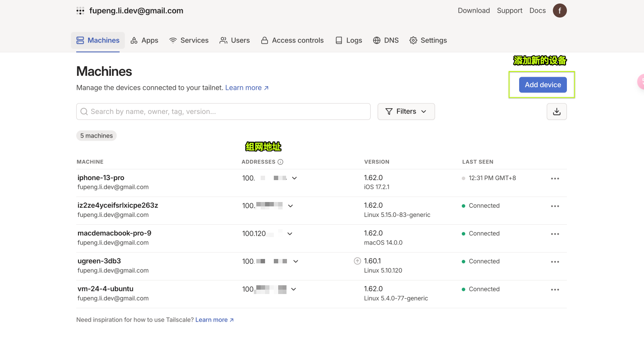
Task: Focus the machine search field
Action: 223,112
